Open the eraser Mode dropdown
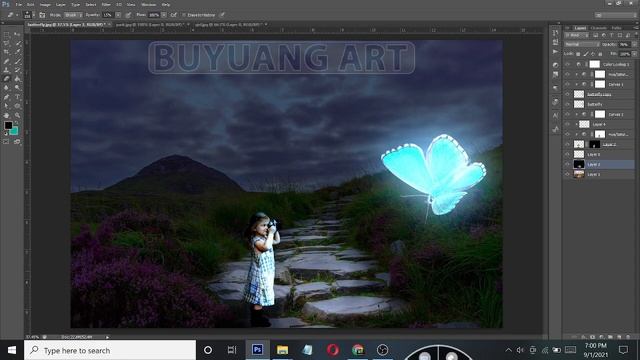Screen dimensions: 640x360 pyautogui.click(x=73, y=15)
